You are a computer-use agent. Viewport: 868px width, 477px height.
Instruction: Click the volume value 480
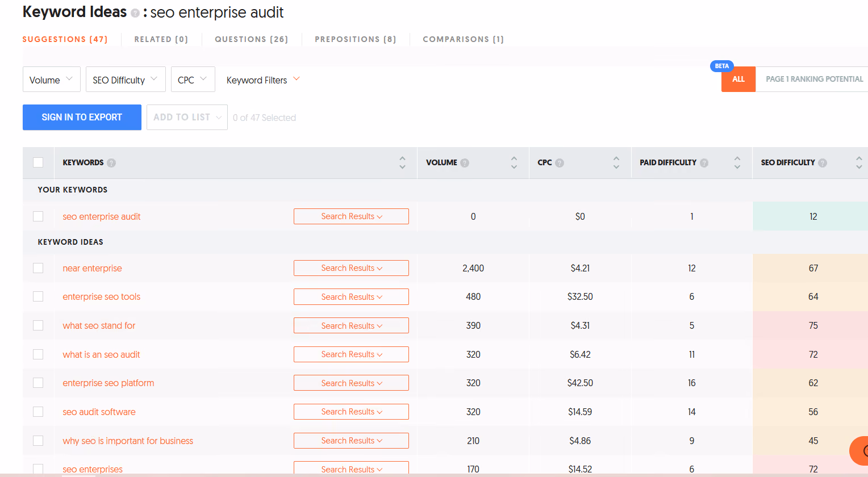coord(473,296)
